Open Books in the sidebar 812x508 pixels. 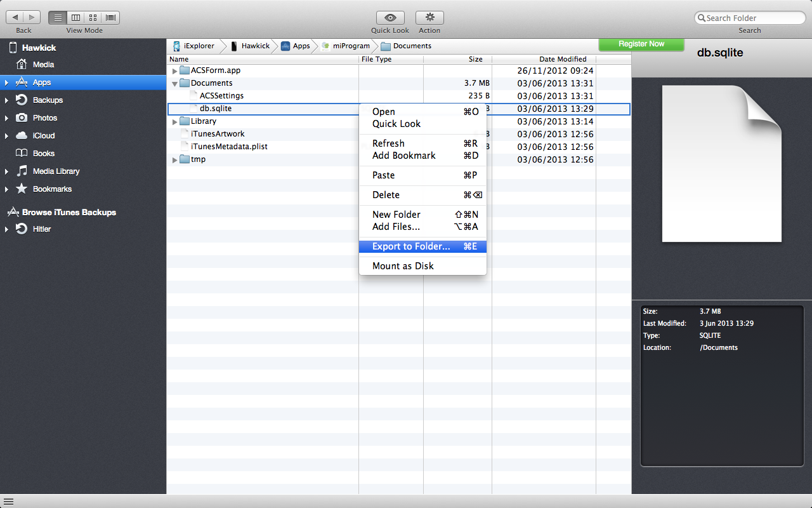[x=83, y=154]
